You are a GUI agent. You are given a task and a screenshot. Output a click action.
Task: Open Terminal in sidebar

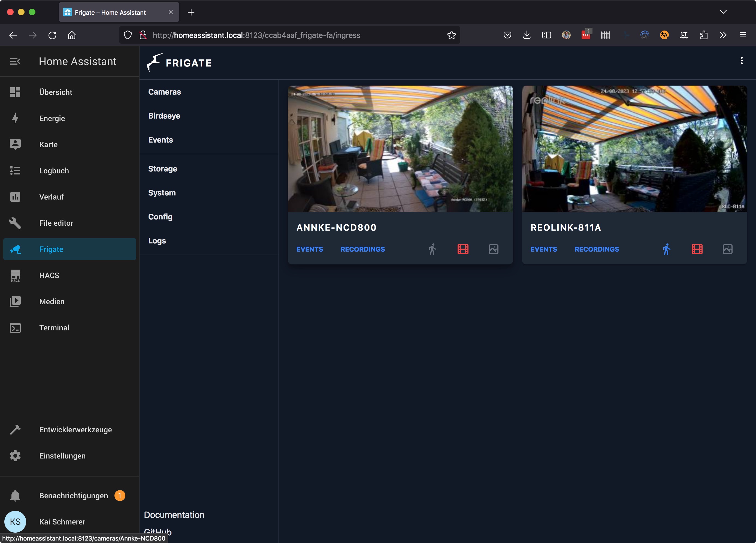click(54, 328)
